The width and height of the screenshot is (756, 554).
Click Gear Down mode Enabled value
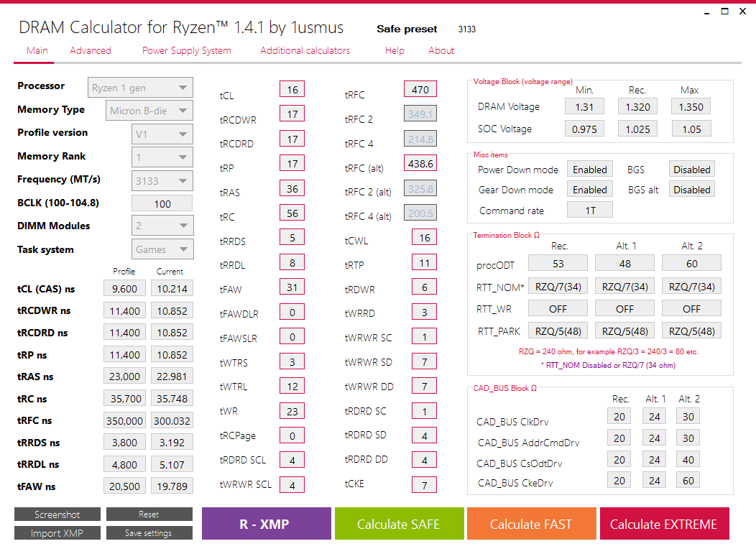[590, 190]
